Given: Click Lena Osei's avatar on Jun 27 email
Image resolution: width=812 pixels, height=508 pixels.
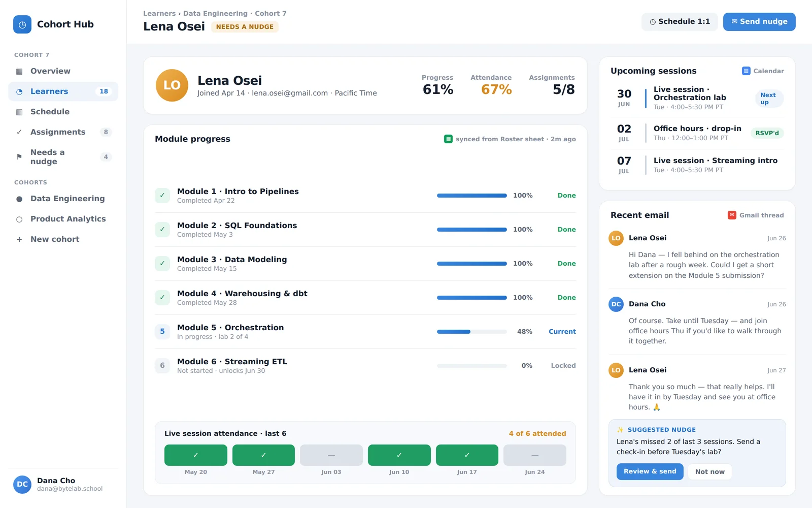Looking at the screenshot, I should pyautogui.click(x=616, y=370).
